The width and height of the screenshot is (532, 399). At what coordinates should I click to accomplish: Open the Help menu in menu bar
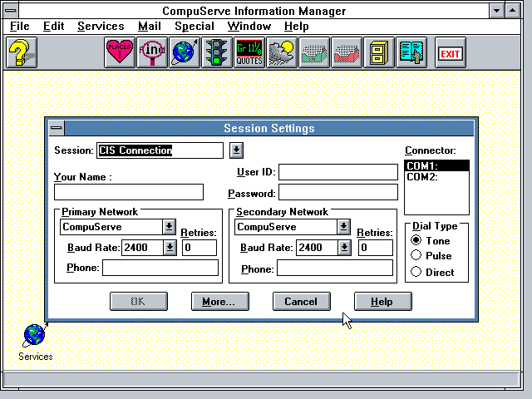(x=297, y=26)
